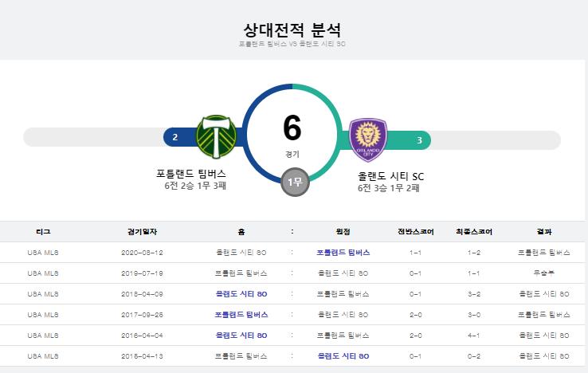Image resolution: width=588 pixels, height=373 pixels.
Task: Open the bold away team link in 2020-08-12 row
Action: 343,253
